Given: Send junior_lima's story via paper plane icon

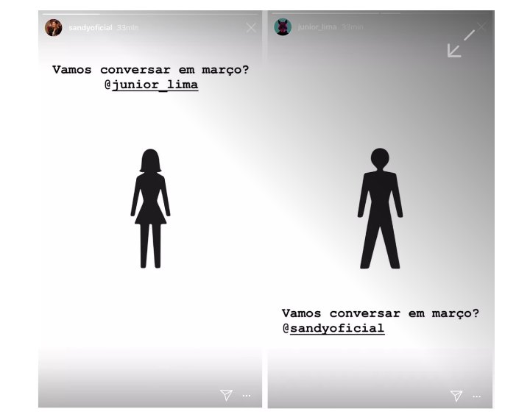Looking at the screenshot, I should pyautogui.click(x=456, y=396).
